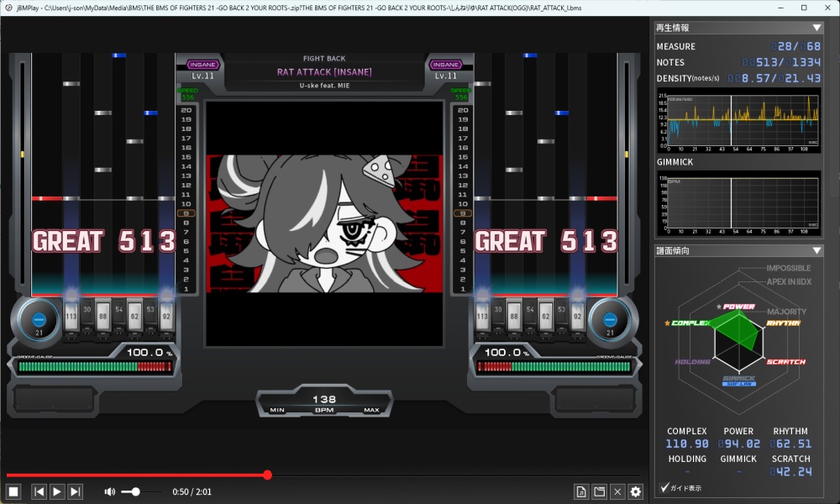Open a BMS music file icon
840x504 pixels.
(581, 491)
